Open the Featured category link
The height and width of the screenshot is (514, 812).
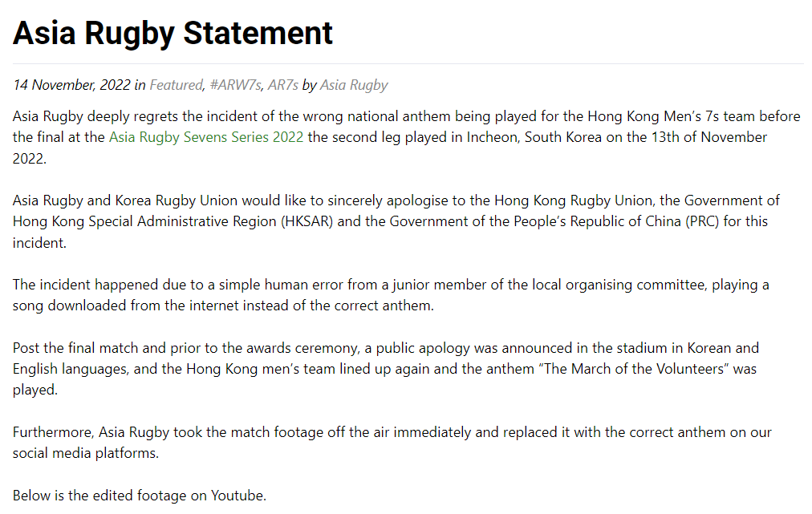[x=176, y=85]
